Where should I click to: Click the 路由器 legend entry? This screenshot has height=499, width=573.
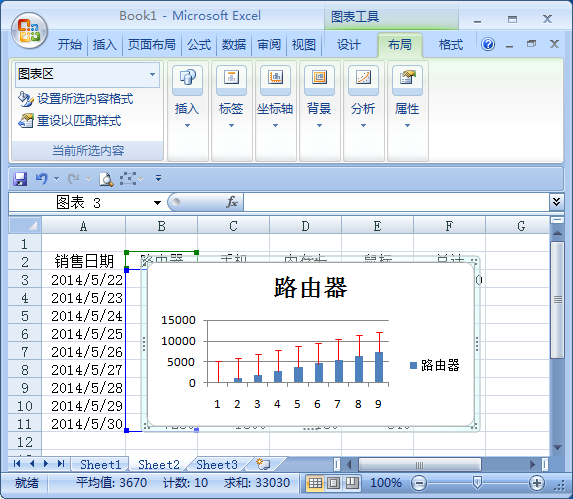[x=435, y=365]
